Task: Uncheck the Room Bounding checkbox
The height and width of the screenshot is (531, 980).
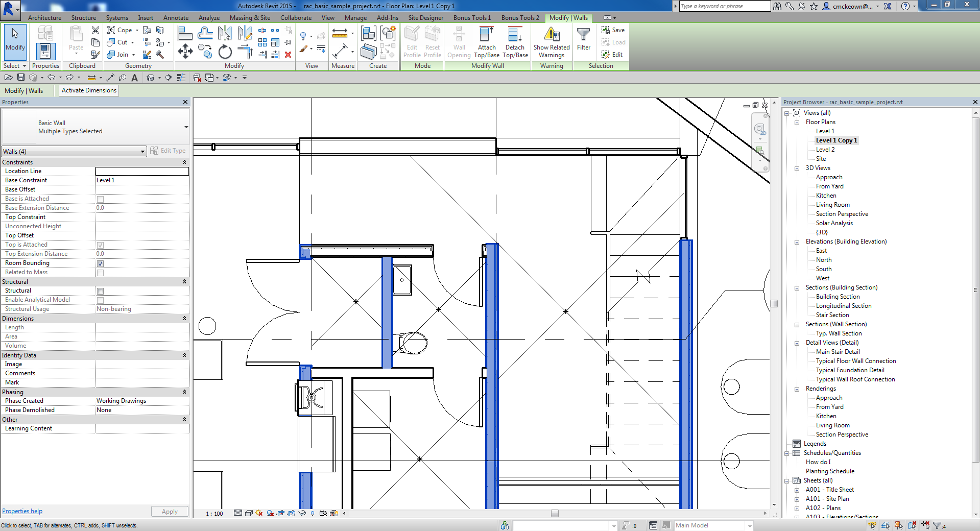Action: [100, 263]
